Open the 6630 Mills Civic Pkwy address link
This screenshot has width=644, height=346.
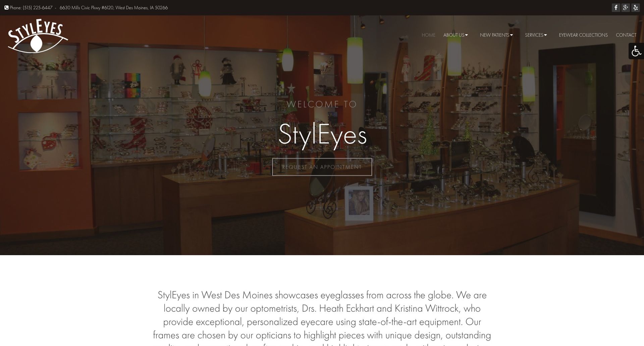point(114,7)
